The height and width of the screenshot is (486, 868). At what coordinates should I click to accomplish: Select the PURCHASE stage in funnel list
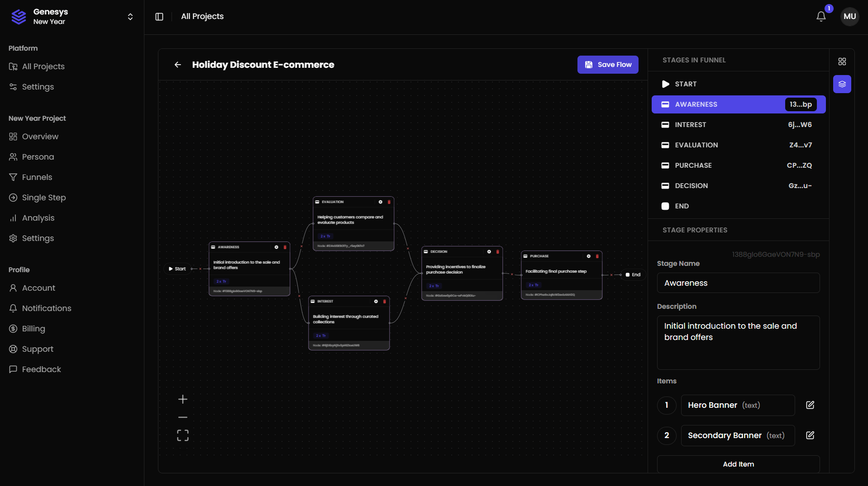click(x=738, y=165)
